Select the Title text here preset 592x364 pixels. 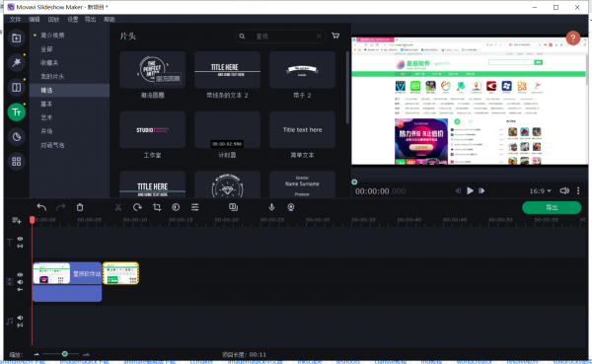pyautogui.click(x=302, y=129)
